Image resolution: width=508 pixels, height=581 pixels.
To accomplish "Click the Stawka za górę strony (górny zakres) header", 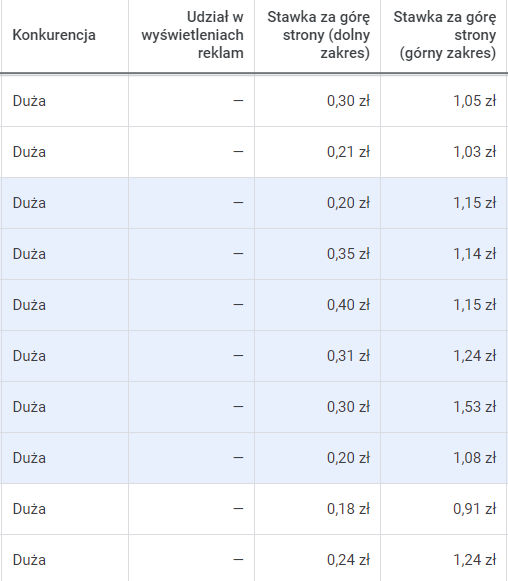I will [x=445, y=35].
